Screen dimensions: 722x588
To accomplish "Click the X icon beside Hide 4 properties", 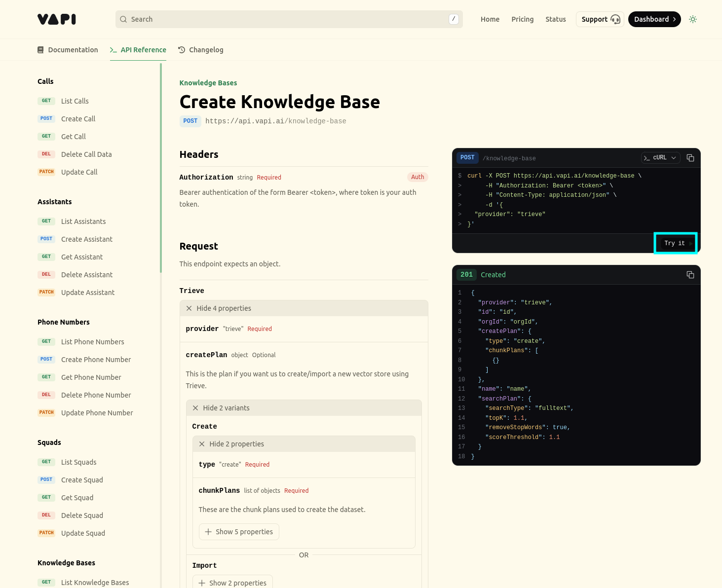I will [189, 308].
